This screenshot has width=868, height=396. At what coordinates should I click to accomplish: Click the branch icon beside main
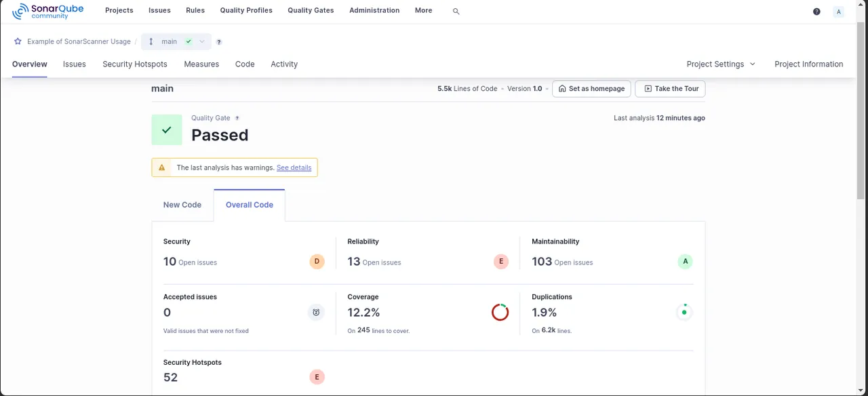point(151,41)
